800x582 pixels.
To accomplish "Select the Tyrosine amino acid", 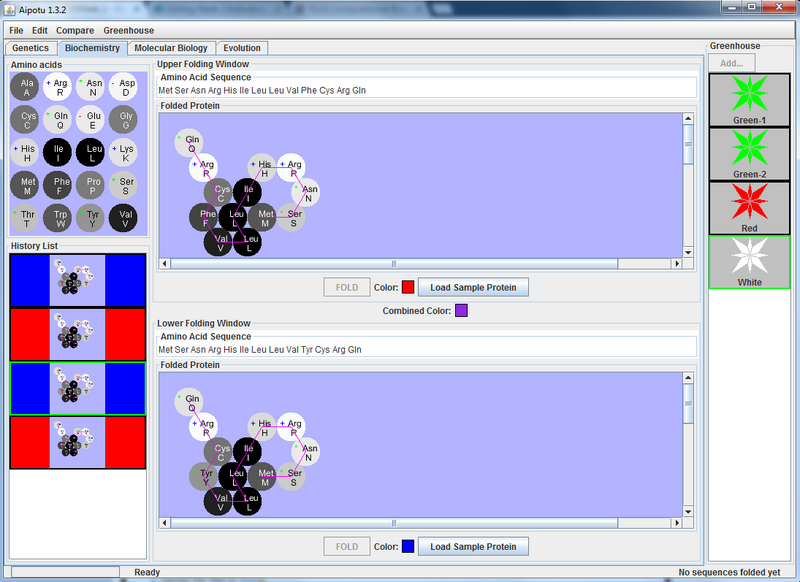I will tap(91, 219).
